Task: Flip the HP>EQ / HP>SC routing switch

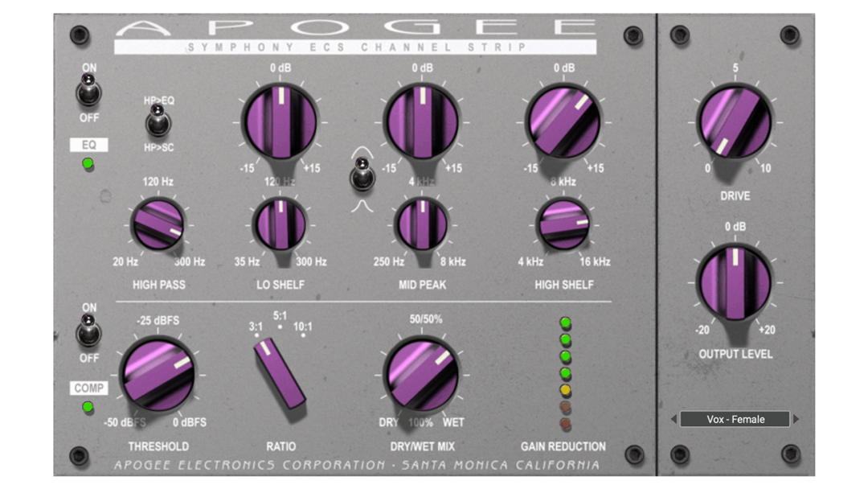Action: point(158,122)
